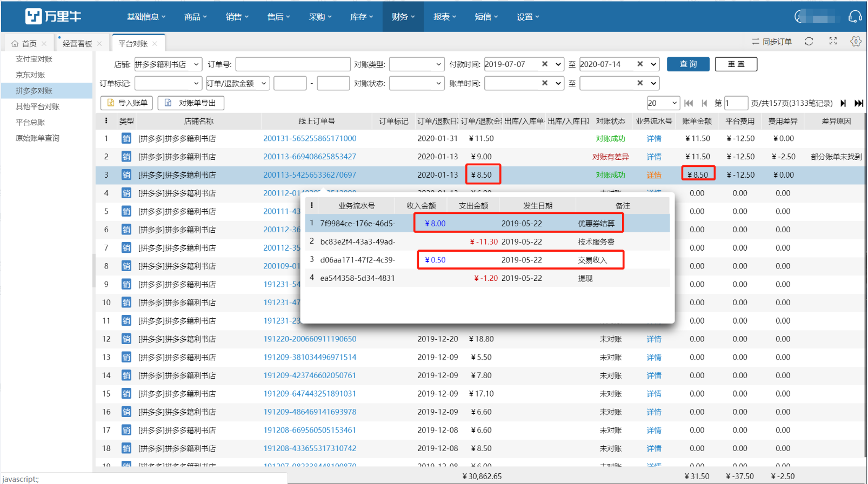Toggle fullscreen with the expand icon
868x484 pixels.
click(833, 41)
